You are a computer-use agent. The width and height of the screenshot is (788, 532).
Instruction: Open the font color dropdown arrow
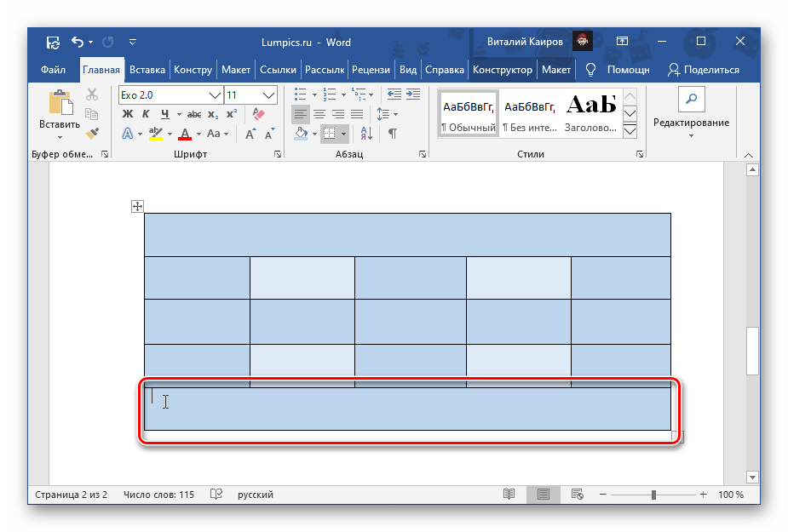pyautogui.click(x=199, y=134)
